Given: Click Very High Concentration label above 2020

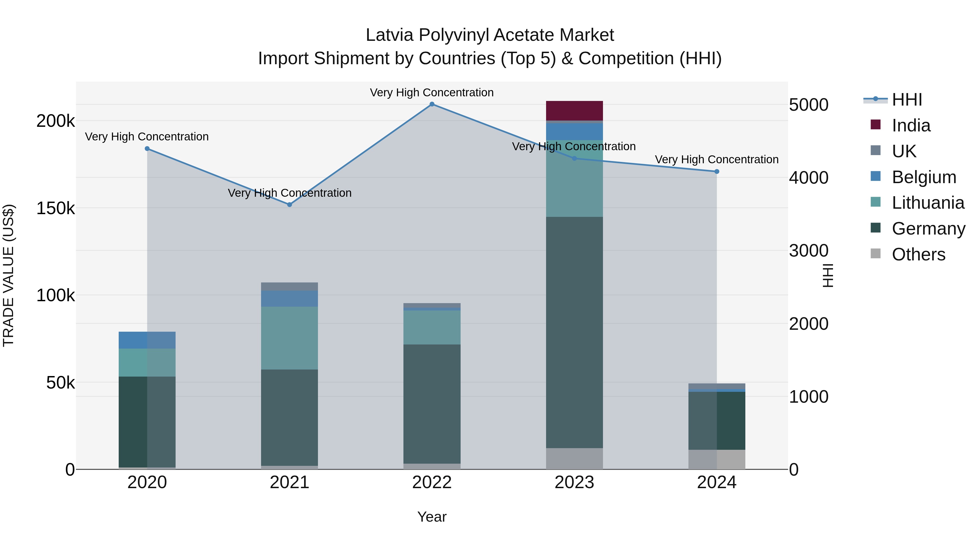Looking at the screenshot, I should pos(147,137).
